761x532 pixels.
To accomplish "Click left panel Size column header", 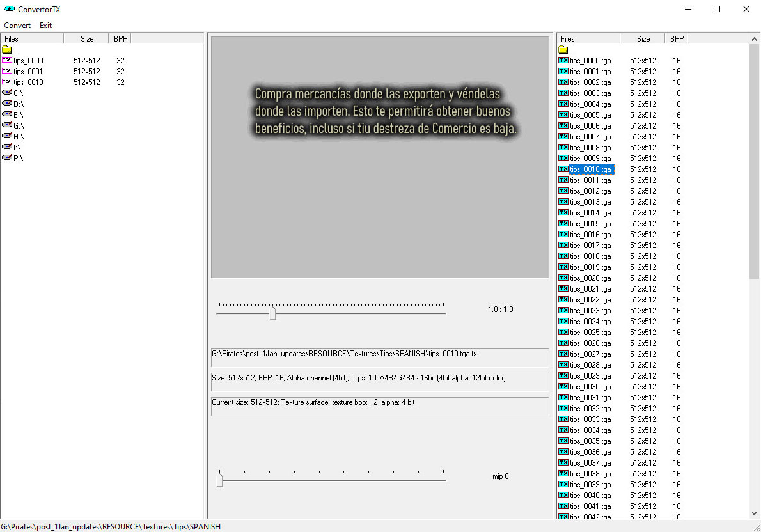I will pos(87,39).
